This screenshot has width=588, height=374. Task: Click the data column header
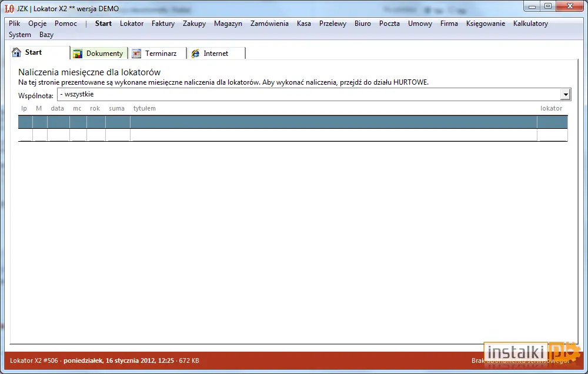coord(58,108)
